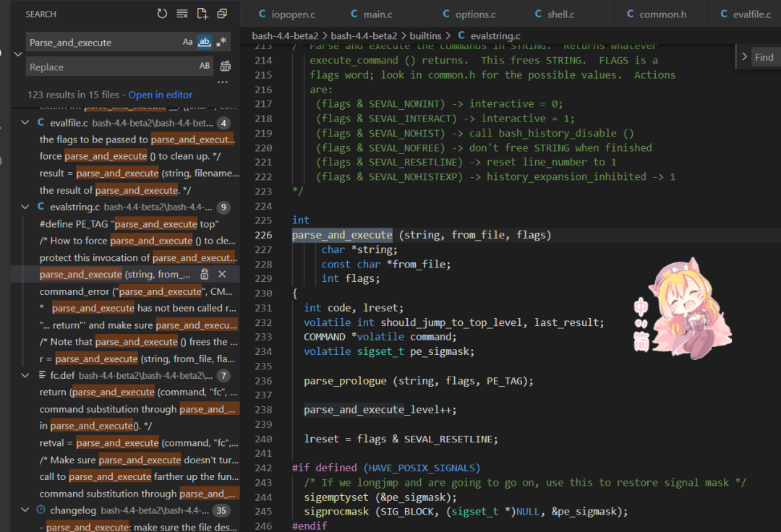781x532 pixels.
Task: Focus the Replace input field
Action: pyautogui.click(x=112, y=66)
